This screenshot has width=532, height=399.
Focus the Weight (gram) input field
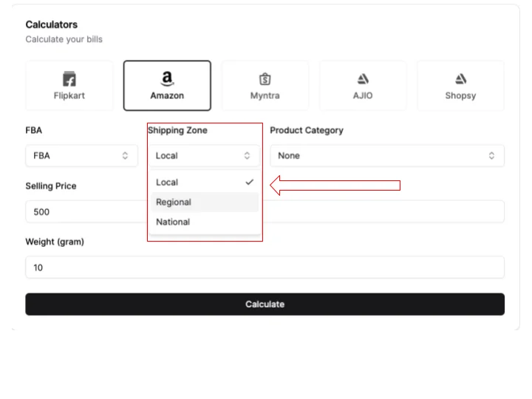pos(265,267)
